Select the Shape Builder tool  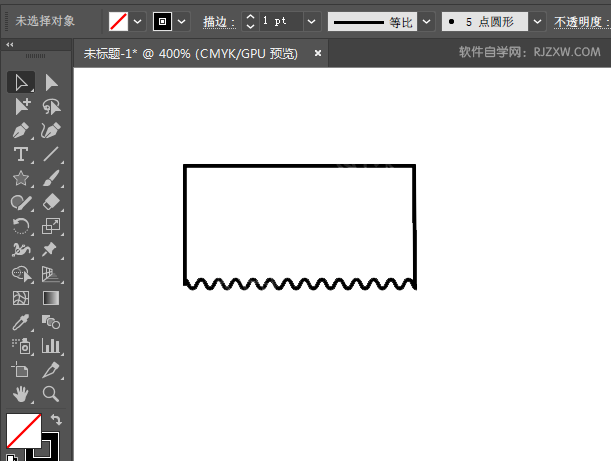pyautogui.click(x=21, y=274)
